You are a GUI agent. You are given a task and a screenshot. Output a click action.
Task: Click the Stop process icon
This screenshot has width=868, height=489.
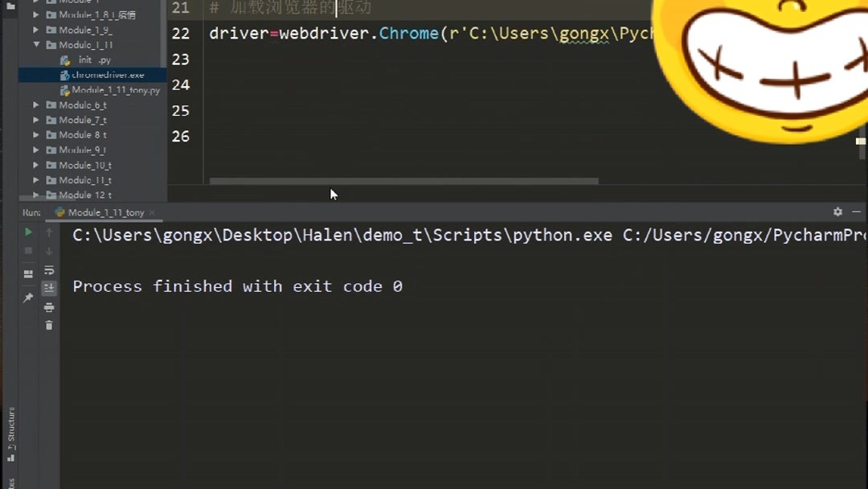28,249
